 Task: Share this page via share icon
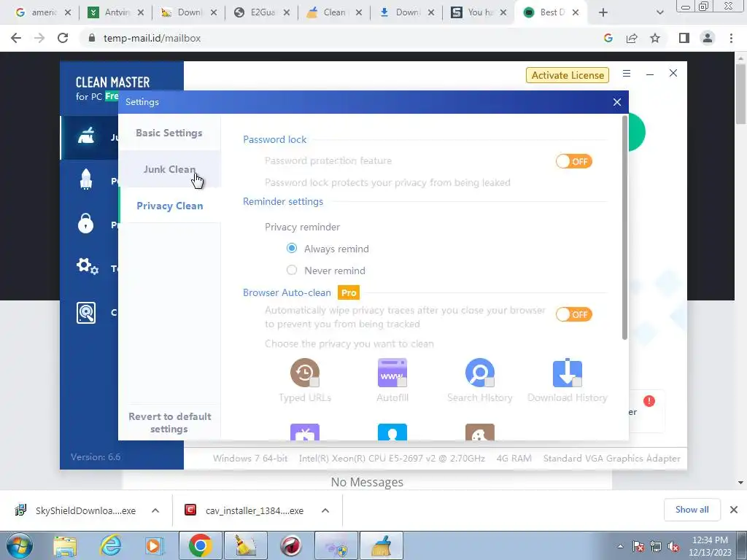point(632,38)
